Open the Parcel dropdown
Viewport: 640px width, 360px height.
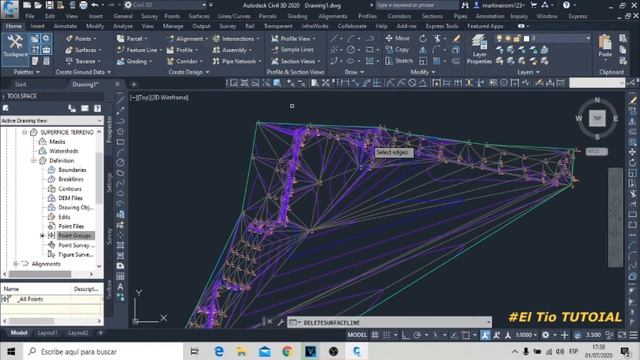coord(132,38)
